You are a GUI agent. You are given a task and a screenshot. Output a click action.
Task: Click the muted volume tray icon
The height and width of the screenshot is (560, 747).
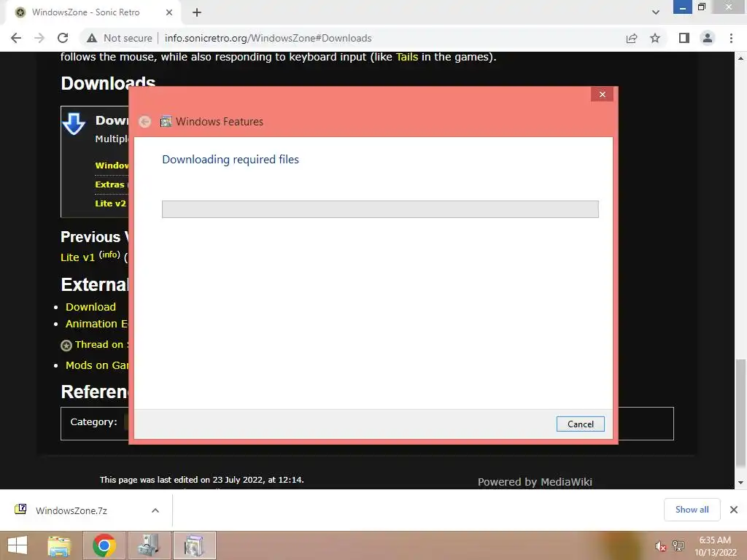[660, 546]
